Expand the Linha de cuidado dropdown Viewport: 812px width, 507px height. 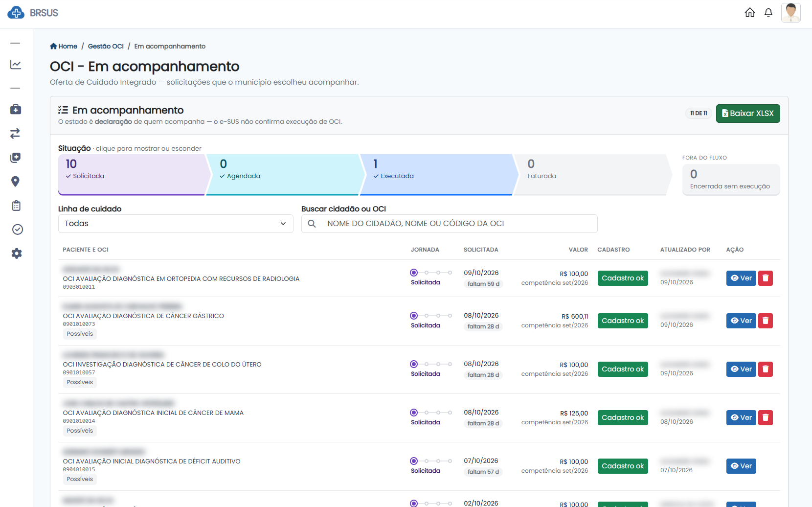[176, 224]
